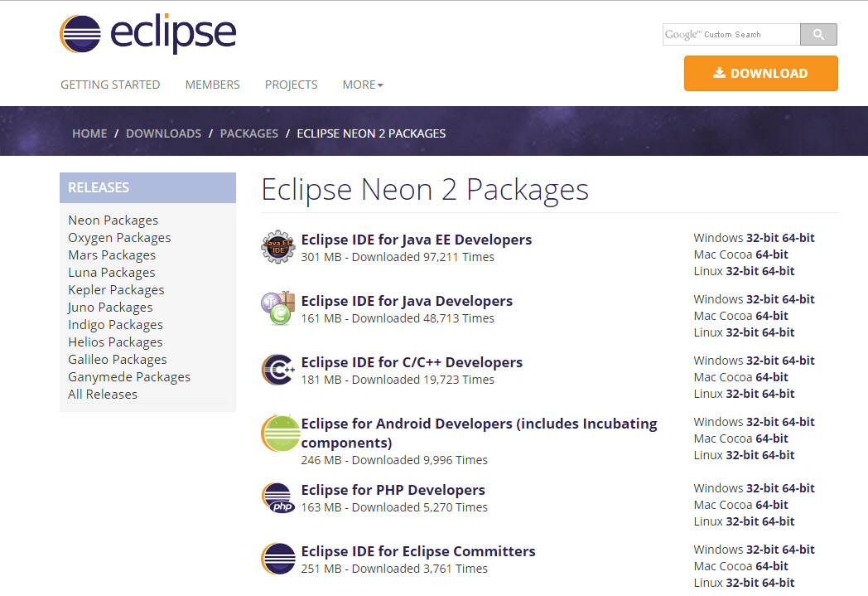Download Windows 64-bit for Java Developers
Viewport: 868px width, 596px height.
[798, 299]
